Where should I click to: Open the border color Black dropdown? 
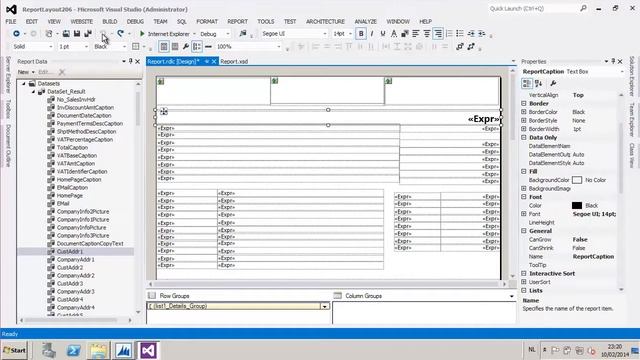[x=124, y=47]
